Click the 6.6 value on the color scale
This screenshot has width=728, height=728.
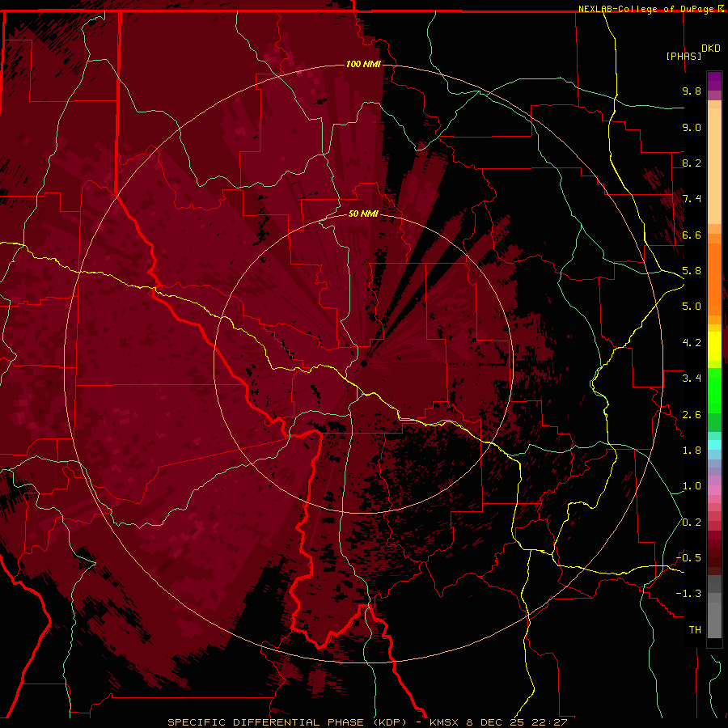tap(692, 235)
